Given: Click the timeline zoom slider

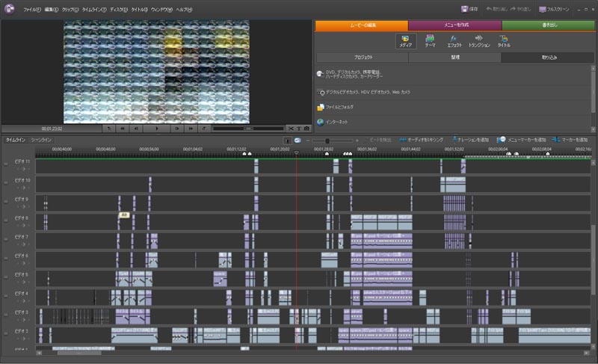Looking at the screenshot, I should point(327,141).
